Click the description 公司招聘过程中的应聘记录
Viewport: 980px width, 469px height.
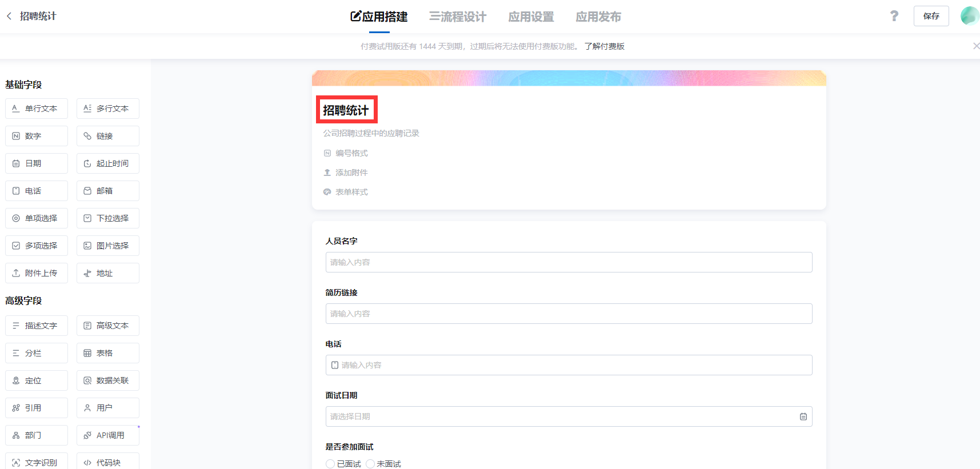371,133
